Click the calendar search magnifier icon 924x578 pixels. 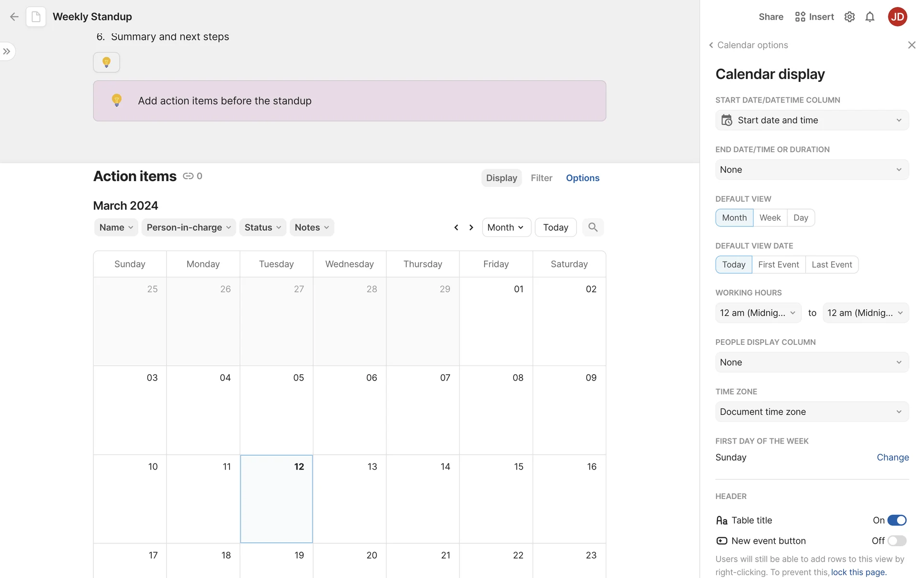coord(593,227)
